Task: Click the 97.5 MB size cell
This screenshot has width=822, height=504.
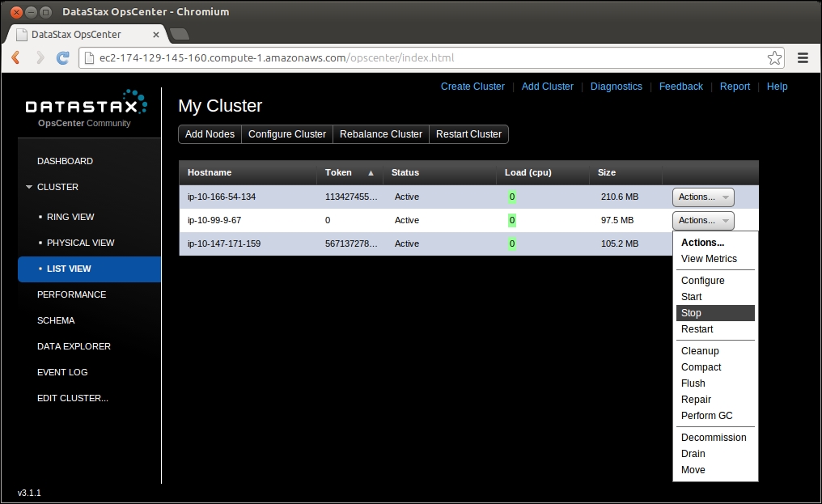Action: click(x=617, y=220)
